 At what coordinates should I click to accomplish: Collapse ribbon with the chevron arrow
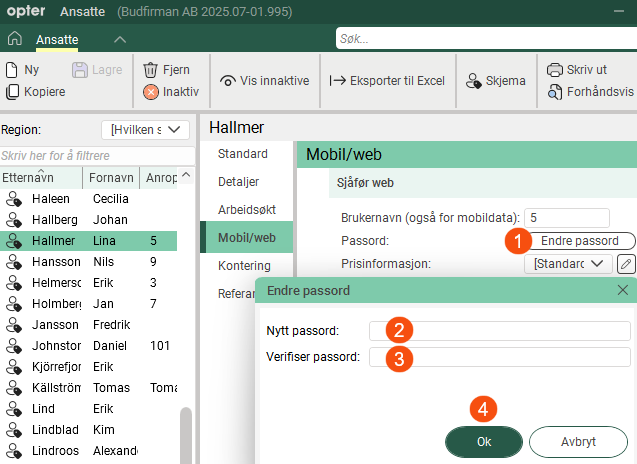pos(119,39)
